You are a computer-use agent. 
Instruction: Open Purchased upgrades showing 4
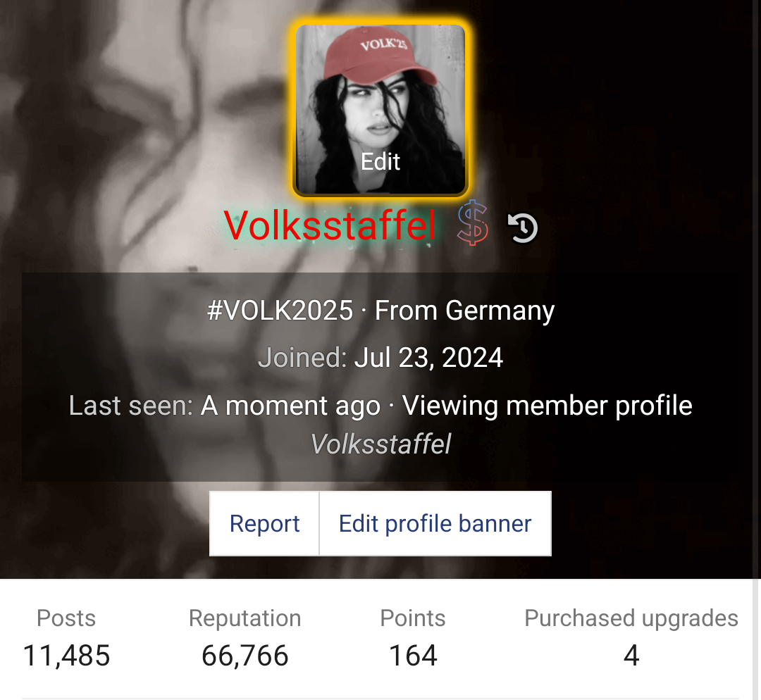(x=631, y=655)
